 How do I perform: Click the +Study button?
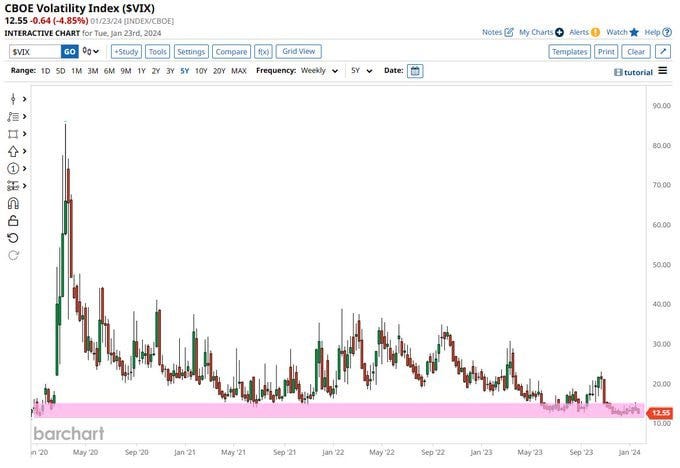point(125,51)
